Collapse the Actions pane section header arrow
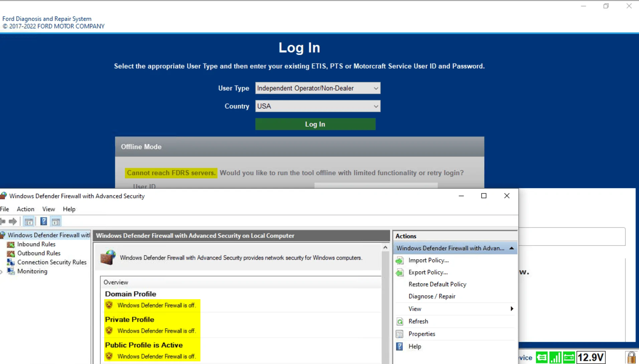The height and width of the screenshot is (364, 639). (511, 248)
